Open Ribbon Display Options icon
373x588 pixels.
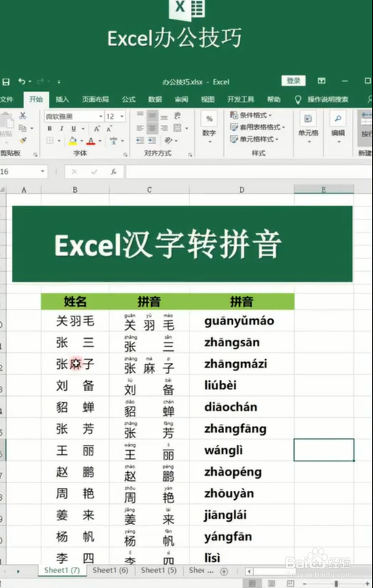[x=321, y=81]
